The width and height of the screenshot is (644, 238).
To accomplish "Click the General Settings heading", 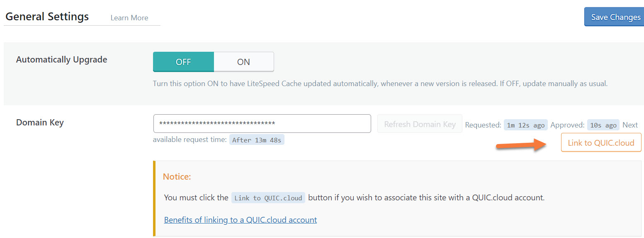I will coord(47,17).
